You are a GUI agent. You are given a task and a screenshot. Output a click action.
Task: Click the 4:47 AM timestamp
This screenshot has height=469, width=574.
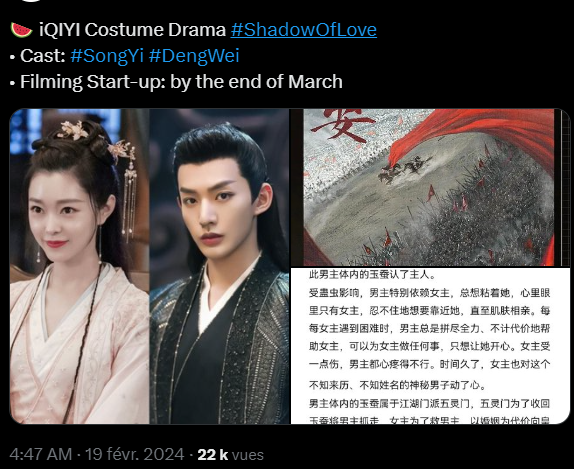pos(41,455)
